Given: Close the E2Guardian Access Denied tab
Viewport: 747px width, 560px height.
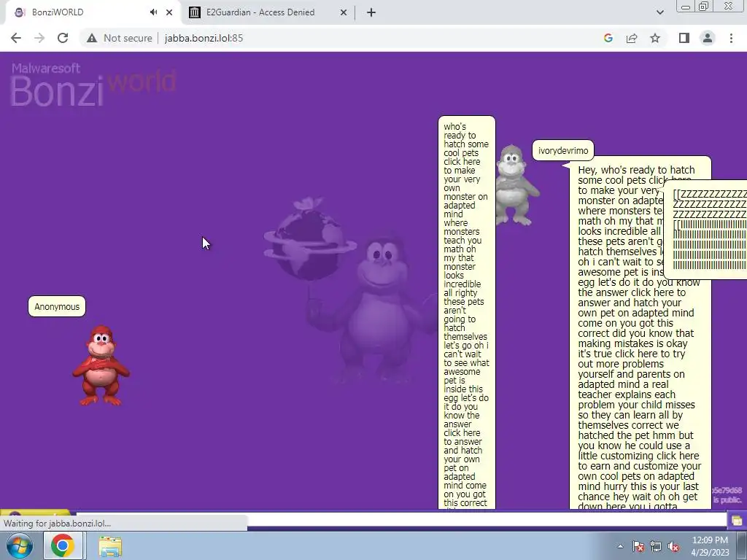Looking at the screenshot, I should (x=344, y=12).
